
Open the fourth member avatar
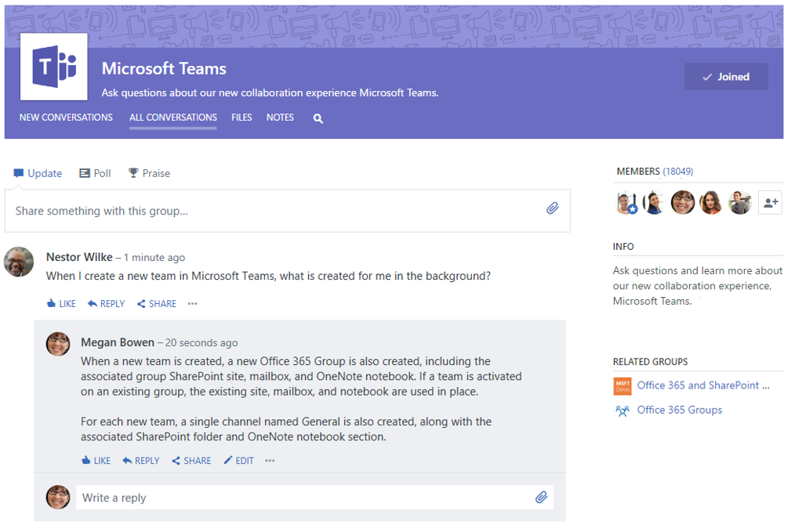click(x=710, y=203)
